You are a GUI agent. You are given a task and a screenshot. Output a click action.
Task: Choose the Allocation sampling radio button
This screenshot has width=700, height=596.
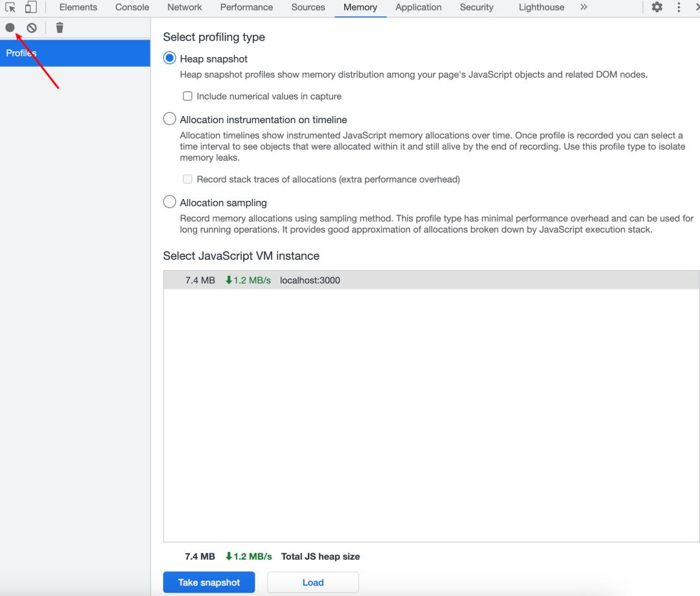170,202
